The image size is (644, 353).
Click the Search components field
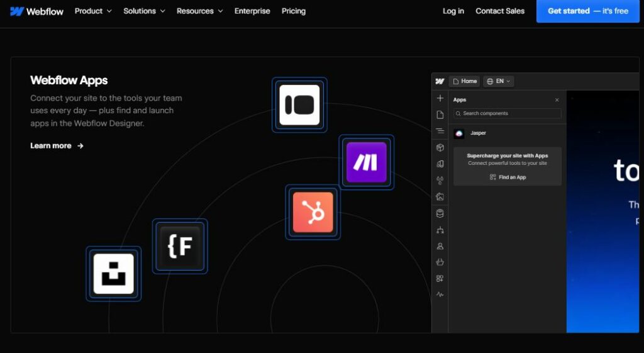(508, 113)
